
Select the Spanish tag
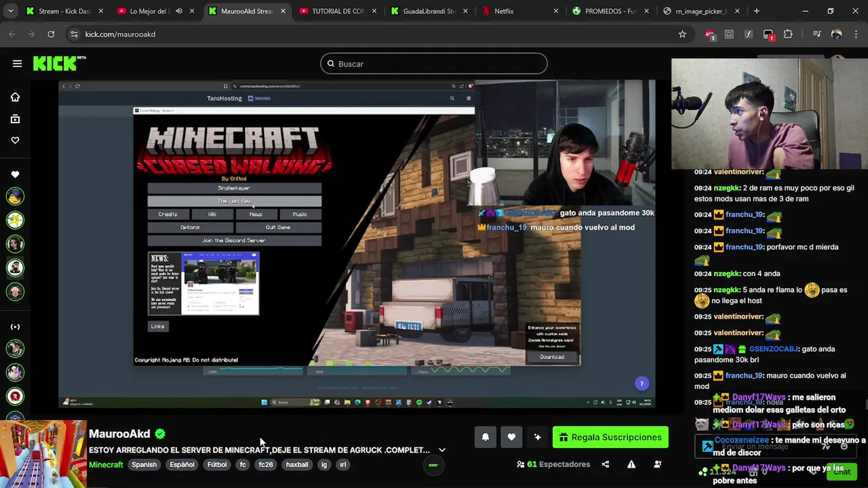[144, 465]
